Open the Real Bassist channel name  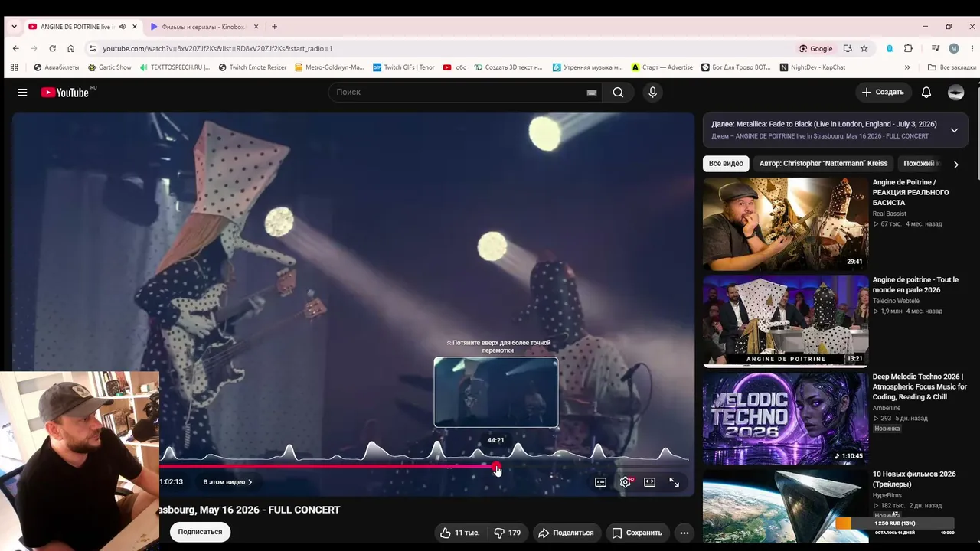pyautogui.click(x=890, y=214)
